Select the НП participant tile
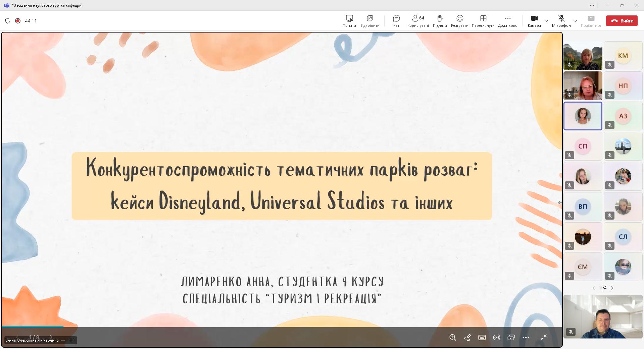 point(623,86)
